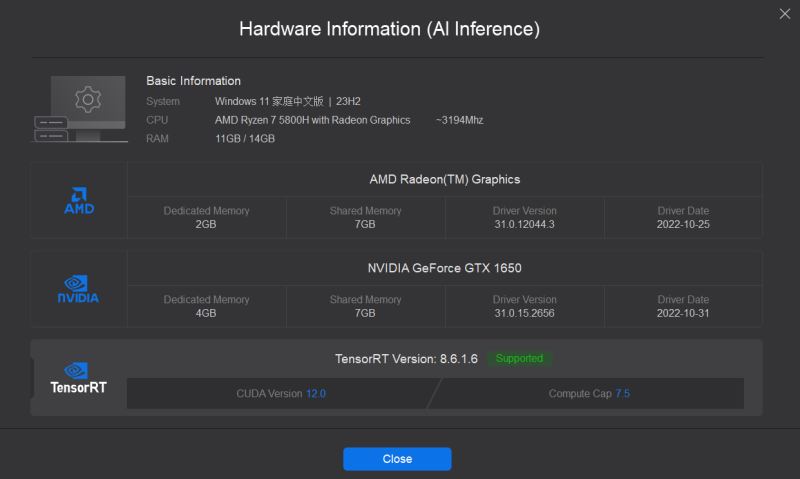The width and height of the screenshot is (800, 479).
Task: Click the green Supported status badge
Action: (519, 359)
